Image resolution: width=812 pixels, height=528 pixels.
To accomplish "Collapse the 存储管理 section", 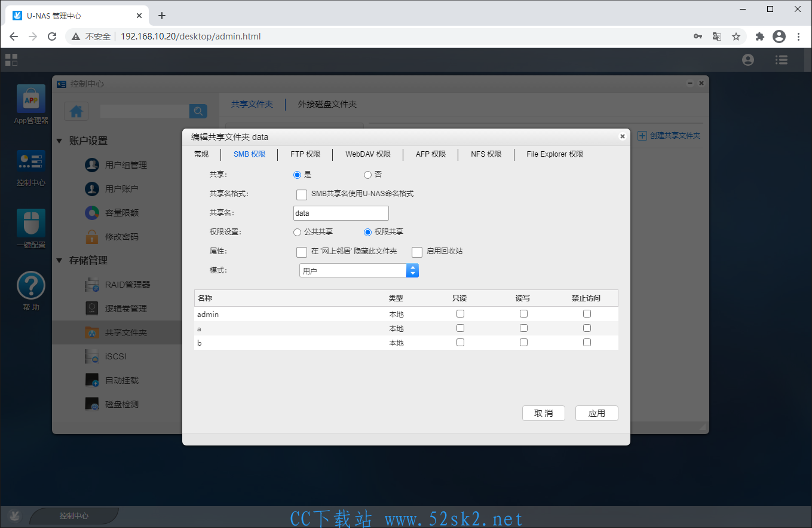I will tap(59, 261).
